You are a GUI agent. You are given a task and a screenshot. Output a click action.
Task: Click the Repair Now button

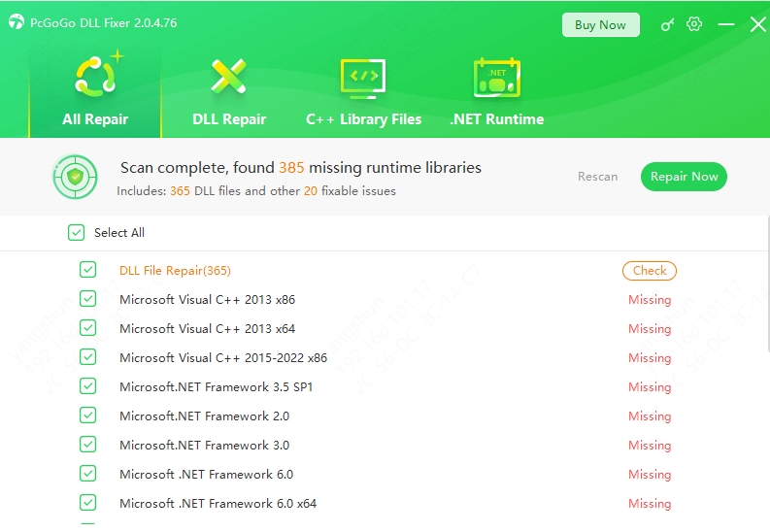coord(684,177)
